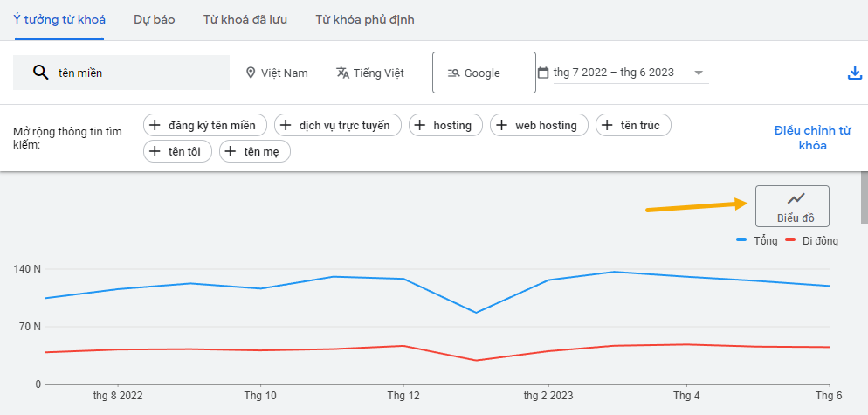Screen dimensions: 868x415
Task: Open the calendar date range icon
Action: 543,73
